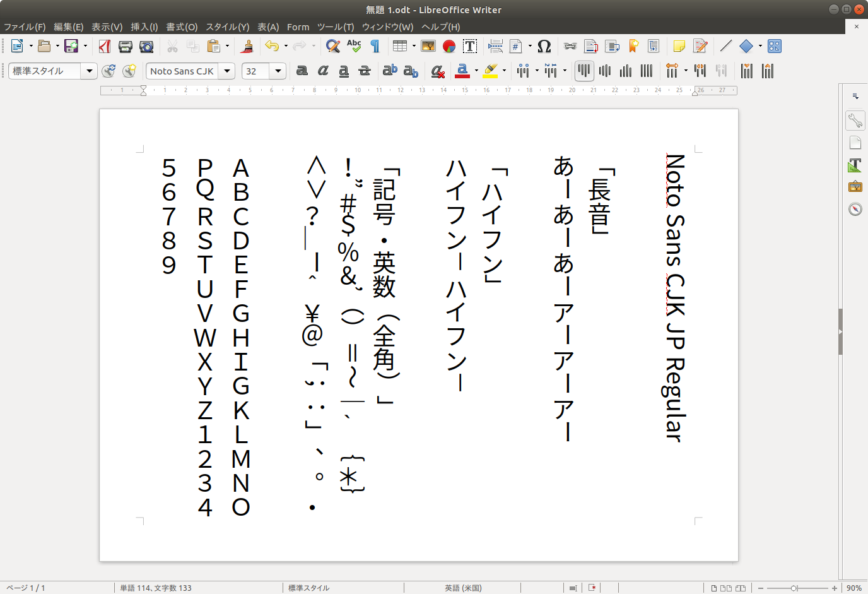Click the Save document icon
Screen dimensions: 868x594
pos(71,46)
